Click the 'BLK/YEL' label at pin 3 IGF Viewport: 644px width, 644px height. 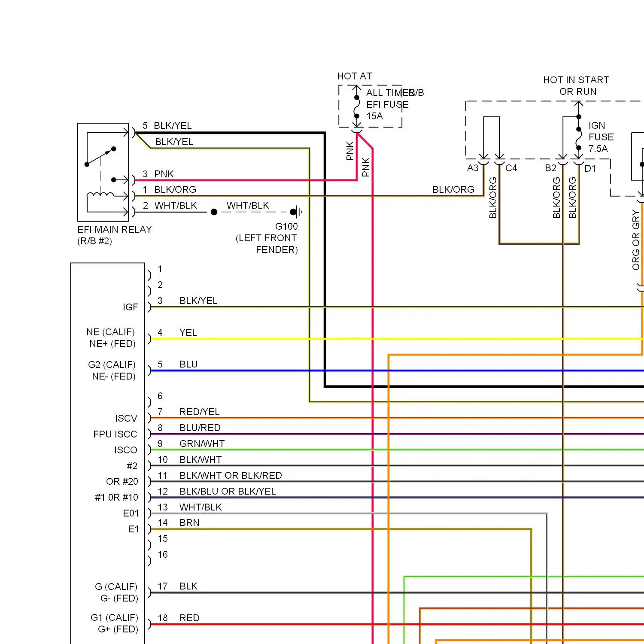[x=198, y=301]
